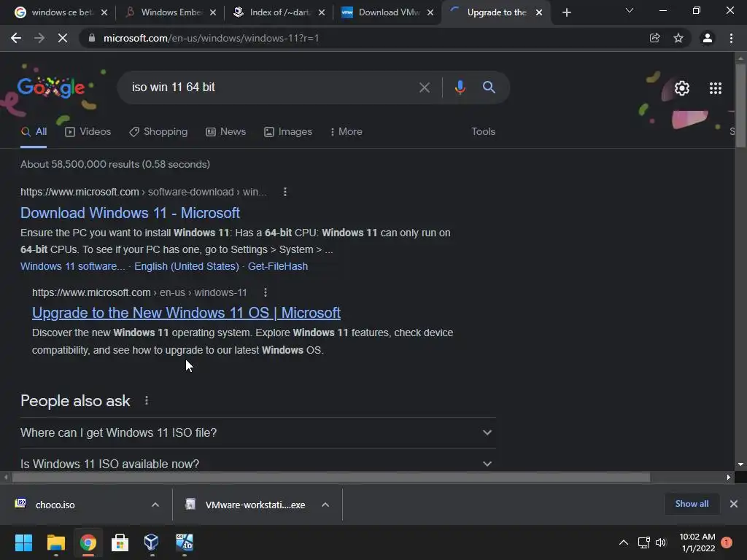Open a new tab
This screenshot has width=747, height=560.
pyautogui.click(x=566, y=12)
